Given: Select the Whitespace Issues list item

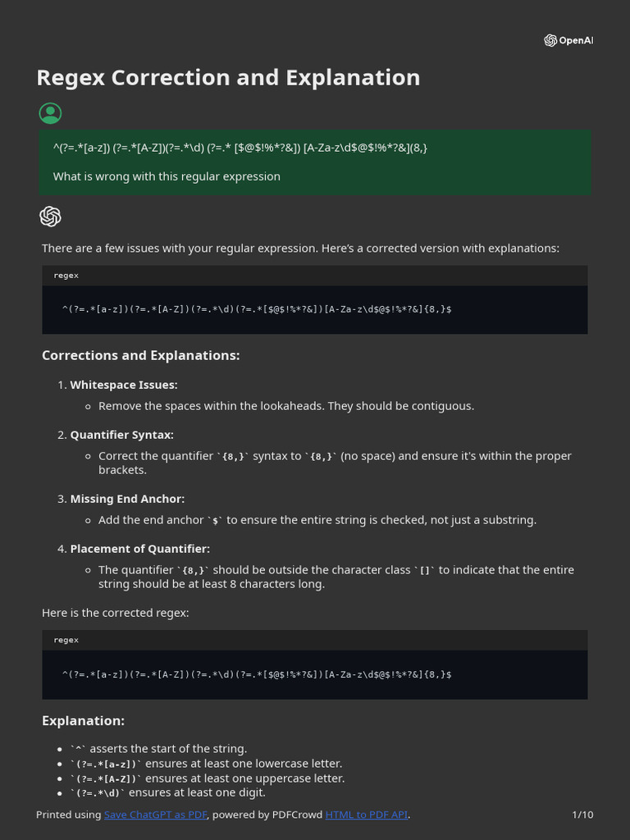Looking at the screenshot, I should pos(123,385).
